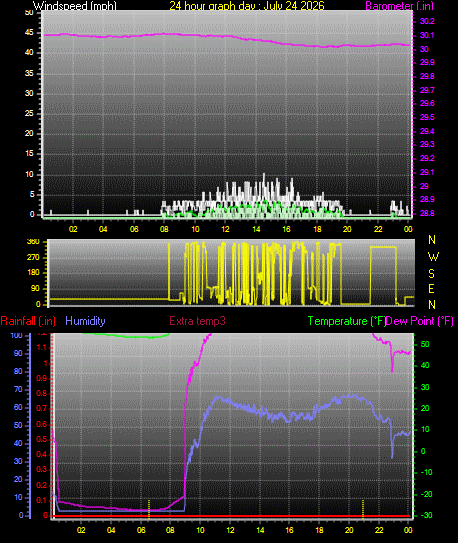Click the "Windspeed (mph)" chart label
Image resolution: width=458 pixels, height=543 pixels.
point(74,6)
